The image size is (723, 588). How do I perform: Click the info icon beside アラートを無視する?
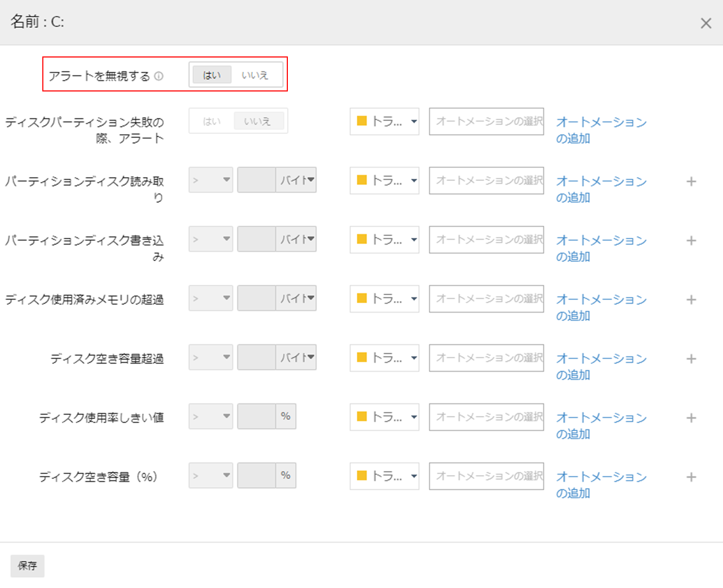click(159, 76)
